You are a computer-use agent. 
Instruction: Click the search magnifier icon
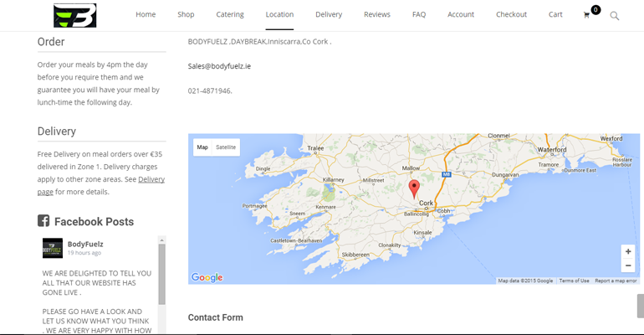tap(615, 16)
